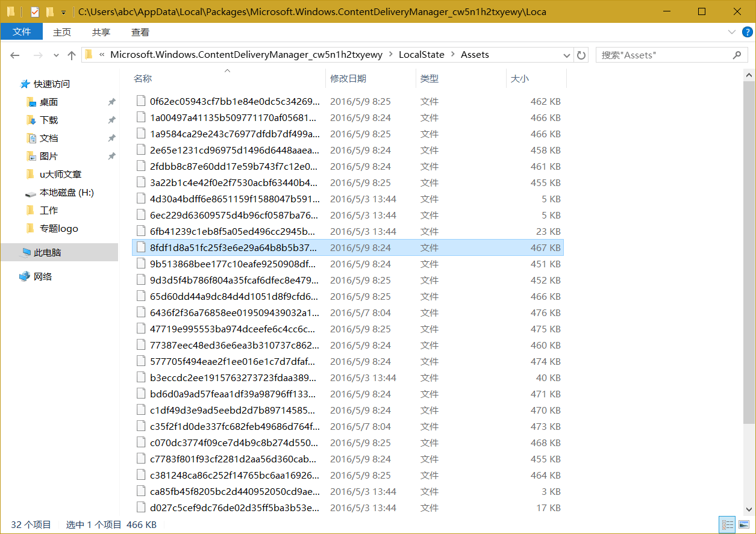Viewport: 756px width, 534px height.
Task: Open the 文件 ribbon tab
Action: click(22, 32)
